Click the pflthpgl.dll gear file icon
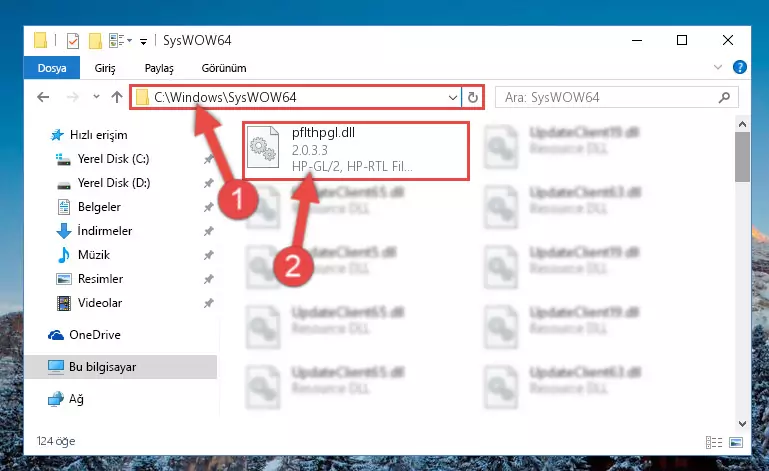Viewport: 769px width, 471px height. [263, 147]
